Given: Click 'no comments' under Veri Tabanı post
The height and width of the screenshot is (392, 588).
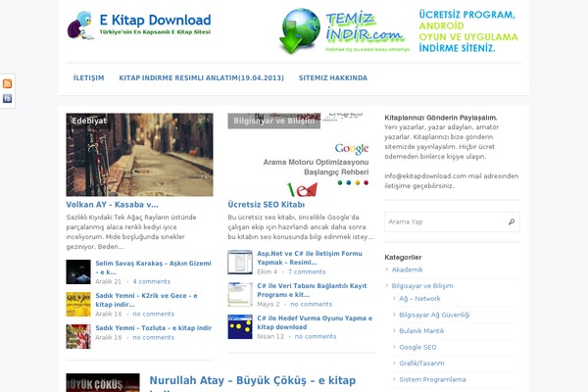Looking at the screenshot, I should [x=312, y=304].
